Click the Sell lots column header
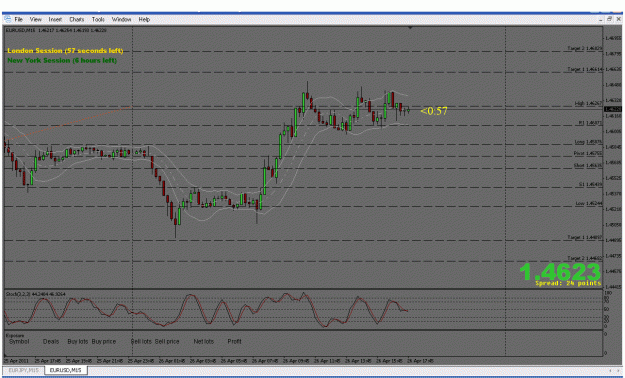Viewport: 625px width, 378px height. pyautogui.click(x=141, y=342)
